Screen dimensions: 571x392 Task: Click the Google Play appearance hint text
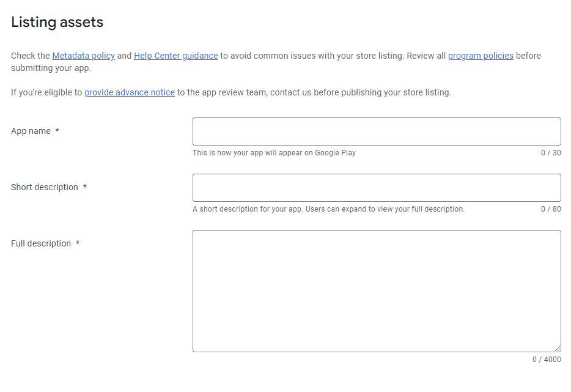pyautogui.click(x=274, y=153)
